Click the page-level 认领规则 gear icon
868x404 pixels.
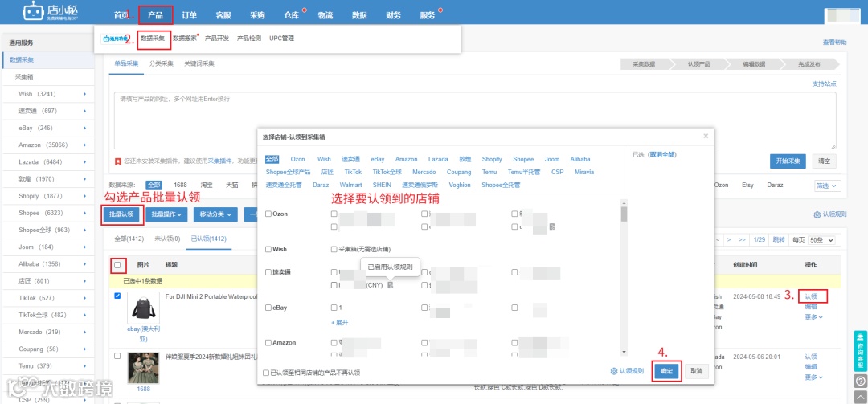tap(817, 214)
